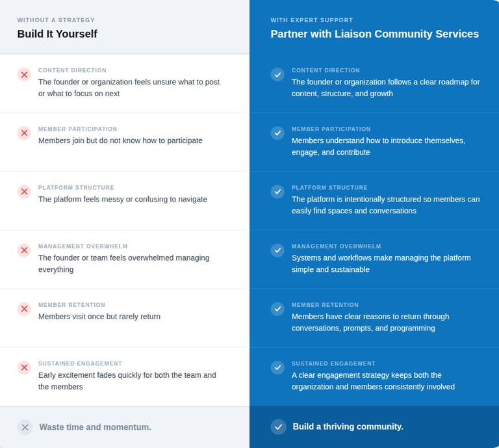499x448 pixels.
Task: Click the red X icon beside Platform Structure
Action: [24, 192]
